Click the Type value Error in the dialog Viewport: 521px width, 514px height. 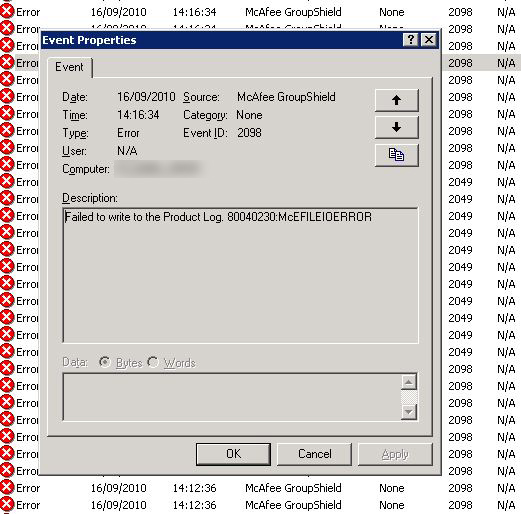click(128, 133)
